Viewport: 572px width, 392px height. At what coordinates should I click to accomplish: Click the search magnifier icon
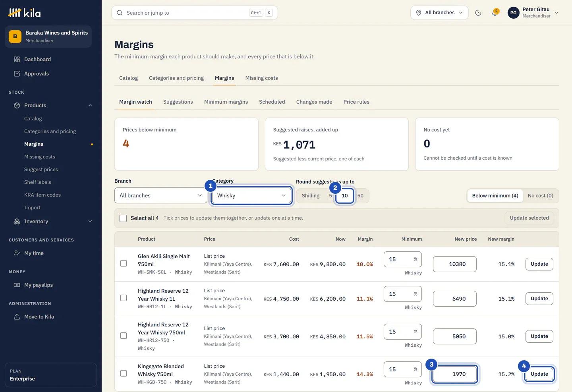pos(120,13)
